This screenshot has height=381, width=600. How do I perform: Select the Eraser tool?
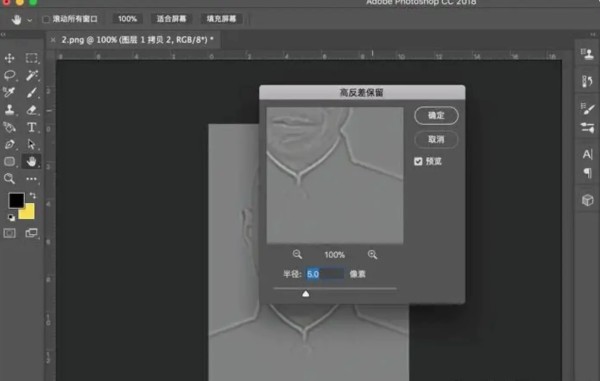(32, 110)
